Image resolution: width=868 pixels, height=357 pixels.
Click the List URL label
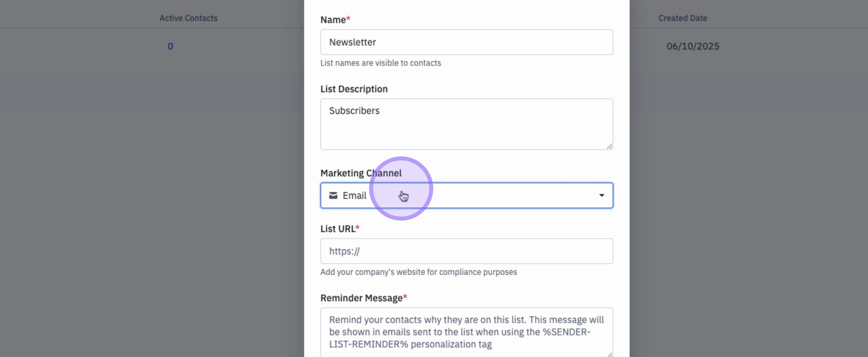(338, 229)
